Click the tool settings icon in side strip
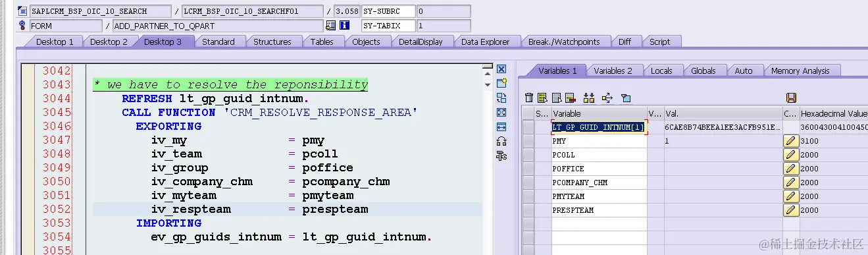 click(501, 156)
